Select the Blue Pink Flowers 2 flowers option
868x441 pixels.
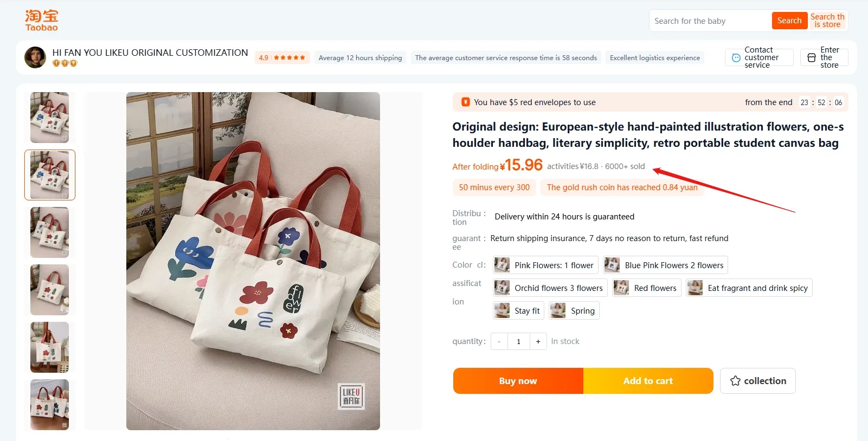(665, 265)
